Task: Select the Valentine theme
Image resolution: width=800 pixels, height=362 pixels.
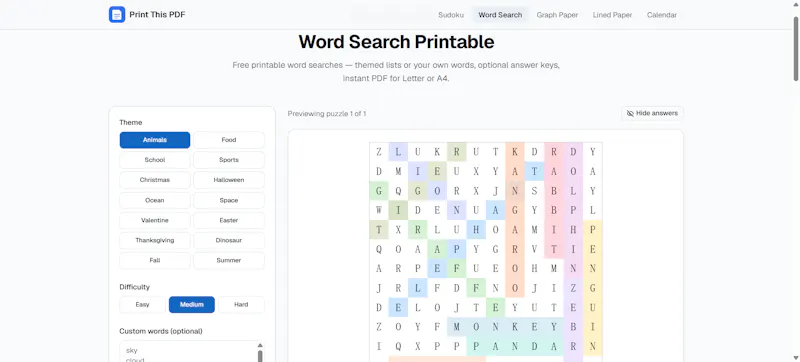Action: coord(155,220)
